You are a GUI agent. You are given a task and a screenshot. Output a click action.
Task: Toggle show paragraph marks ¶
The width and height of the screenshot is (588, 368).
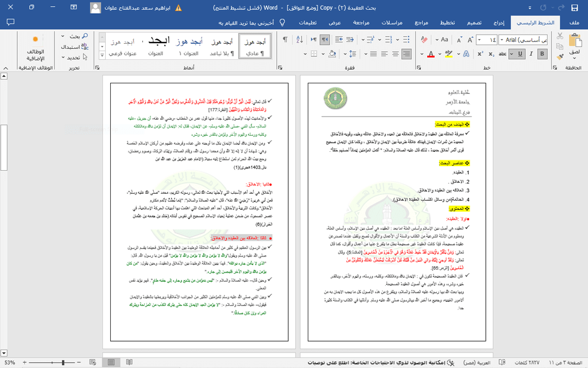pyautogui.click(x=285, y=40)
